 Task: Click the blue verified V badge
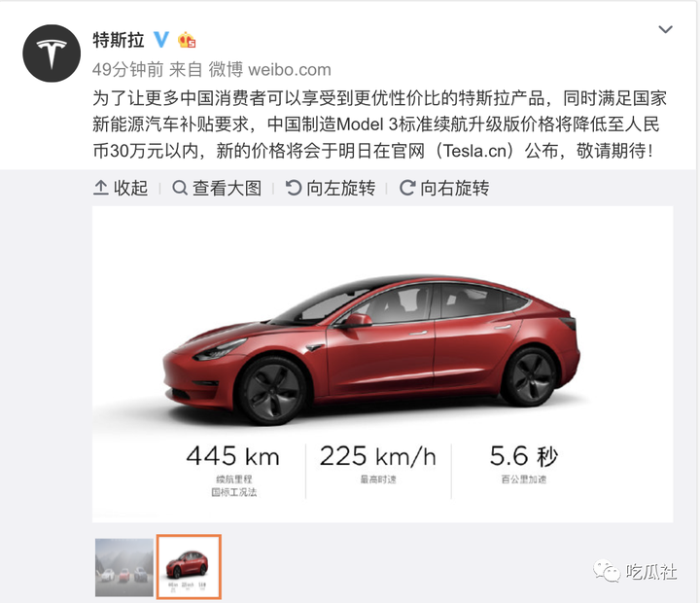[161, 40]
